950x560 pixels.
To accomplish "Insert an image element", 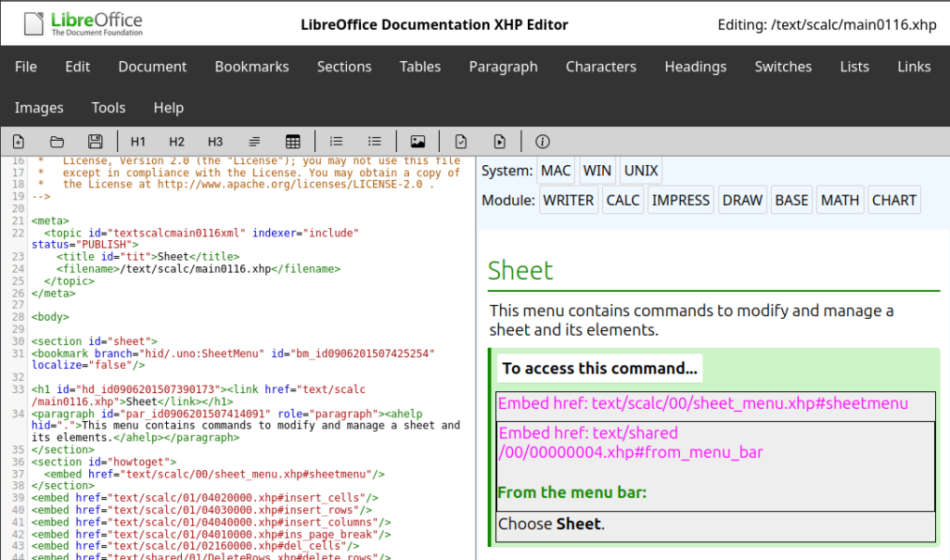I will click(417, 141).
